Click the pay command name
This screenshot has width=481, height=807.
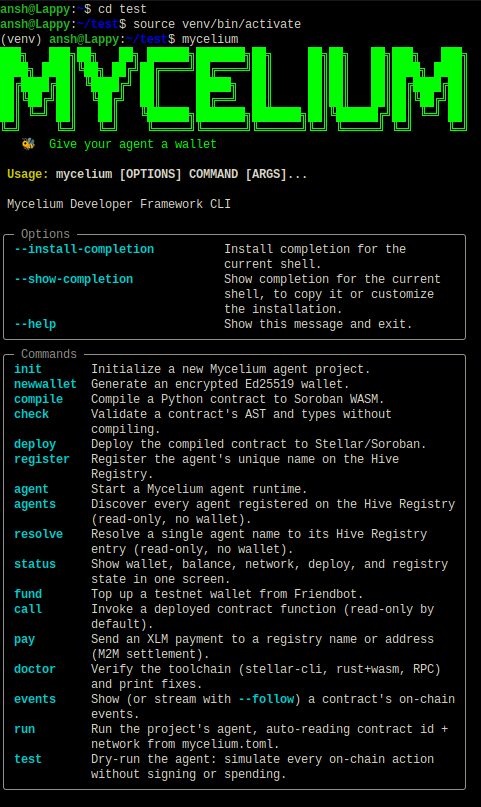24,639
